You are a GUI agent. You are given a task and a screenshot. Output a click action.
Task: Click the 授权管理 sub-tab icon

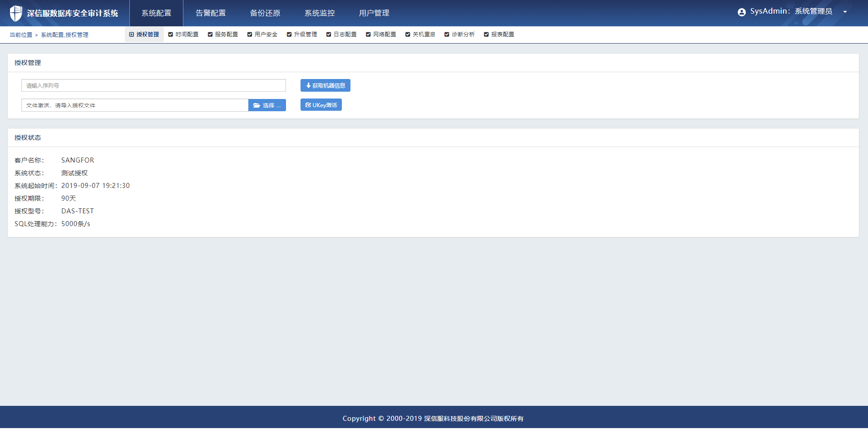[x=132, y=35]
